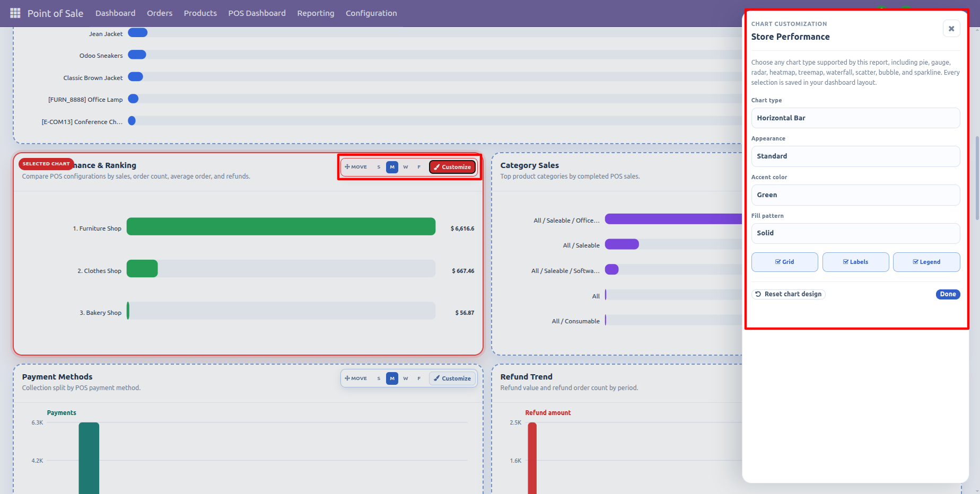
Task: Click Move handle on Store Performance chart
Action: [356, 167]
